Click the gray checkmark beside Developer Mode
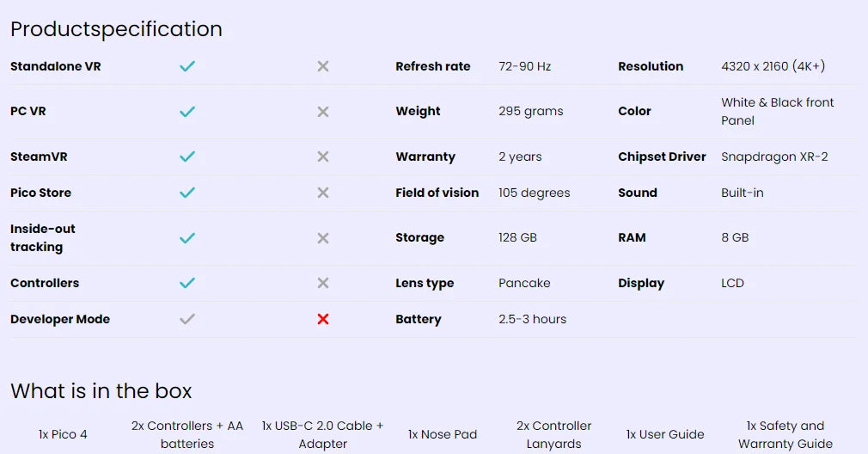The image size is (868, 454). (187, 319)
